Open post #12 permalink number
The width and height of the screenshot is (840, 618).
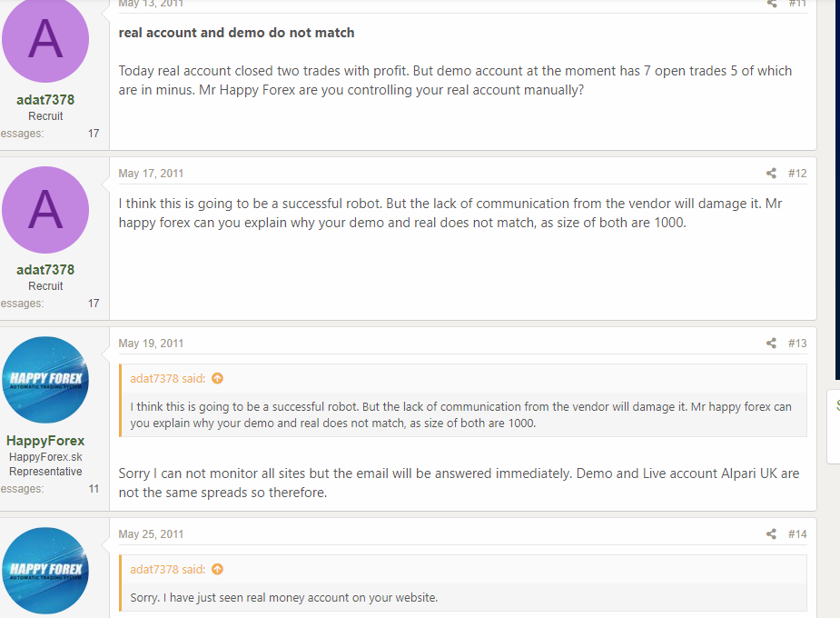coord(796,174)
